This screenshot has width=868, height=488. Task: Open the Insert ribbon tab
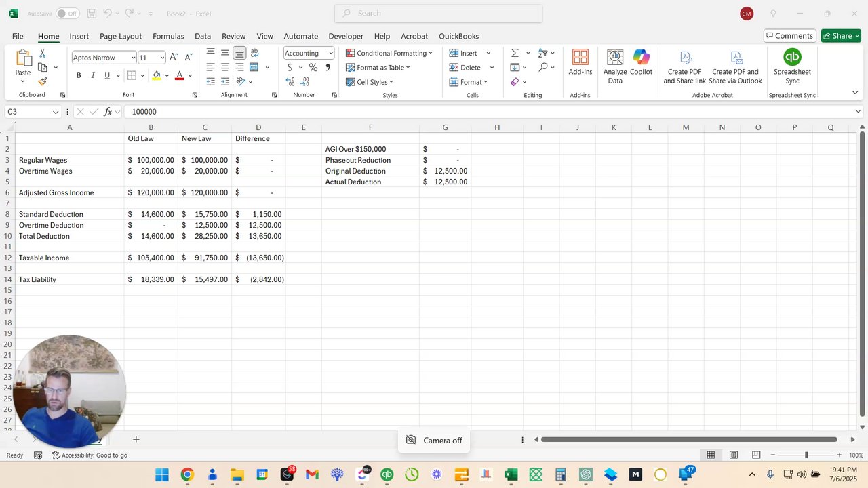pyautogui.click(x=79, y=36)
